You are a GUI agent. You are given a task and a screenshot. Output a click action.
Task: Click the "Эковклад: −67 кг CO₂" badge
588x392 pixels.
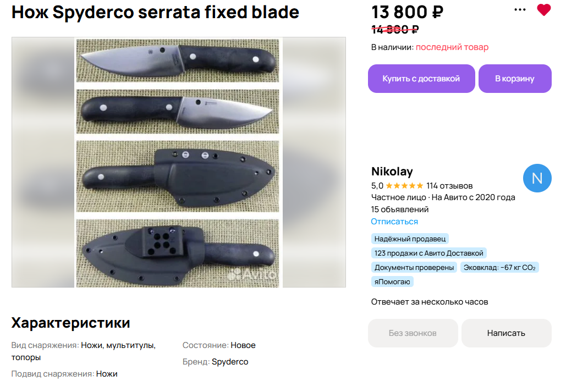click(x=499, y=267)
